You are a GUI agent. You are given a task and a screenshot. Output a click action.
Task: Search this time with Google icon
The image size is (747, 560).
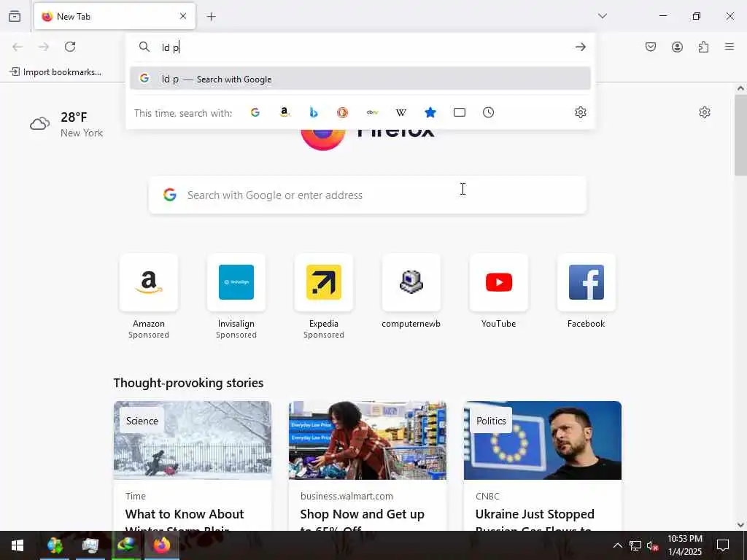pos(255,112)
